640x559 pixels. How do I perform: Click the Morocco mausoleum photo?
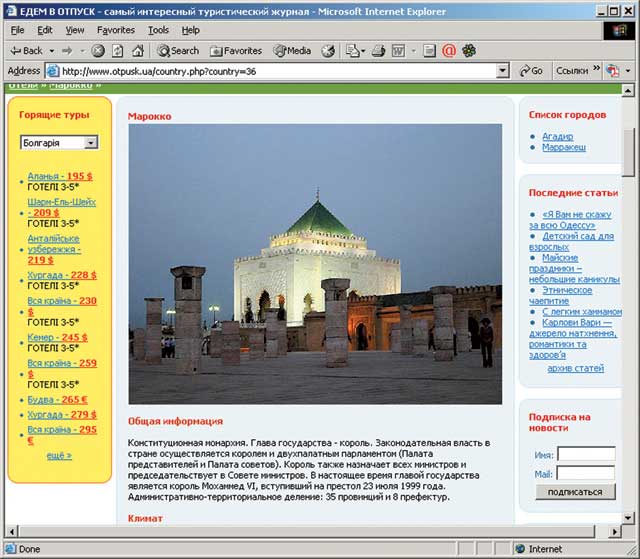315,264
